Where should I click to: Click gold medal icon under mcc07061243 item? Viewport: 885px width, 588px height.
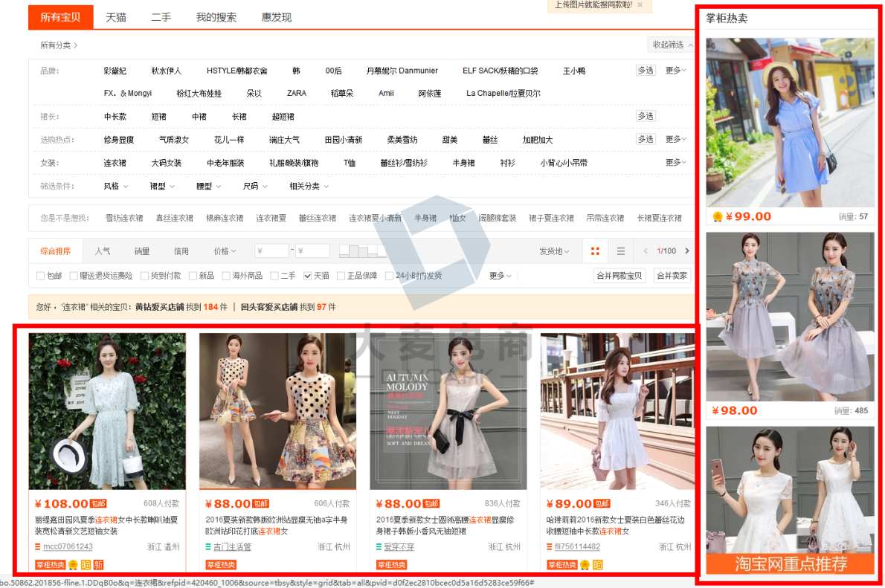[x=73, y=565]
